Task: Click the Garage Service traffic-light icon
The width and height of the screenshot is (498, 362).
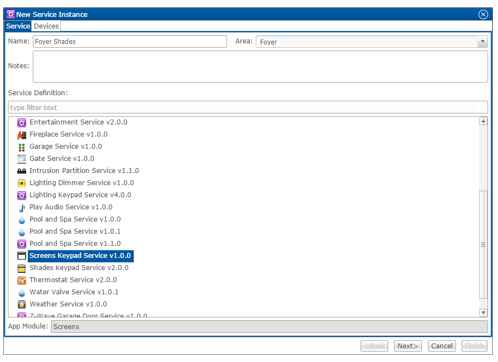Action: point(22,147)
